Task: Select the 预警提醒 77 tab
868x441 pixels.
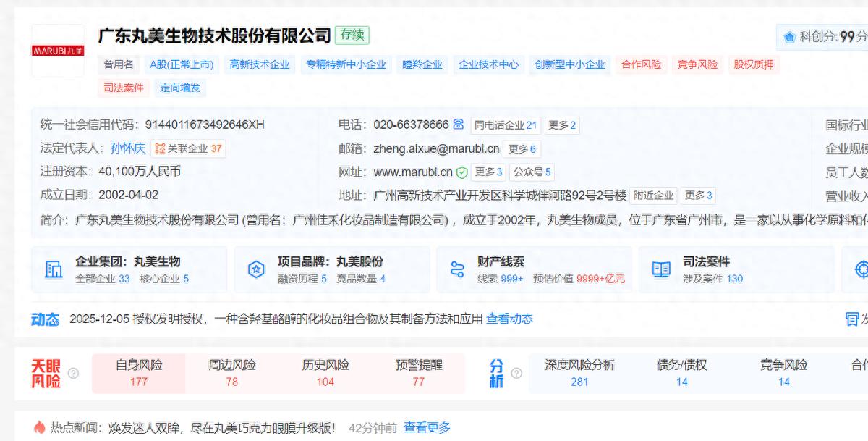Action: click(419, 373)
